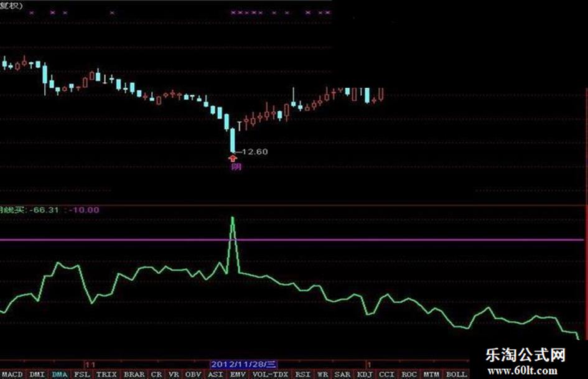Viewport: 588px width, 379px height.
Task: Select the DMI indicator tab
Action: tap(37, 374)
